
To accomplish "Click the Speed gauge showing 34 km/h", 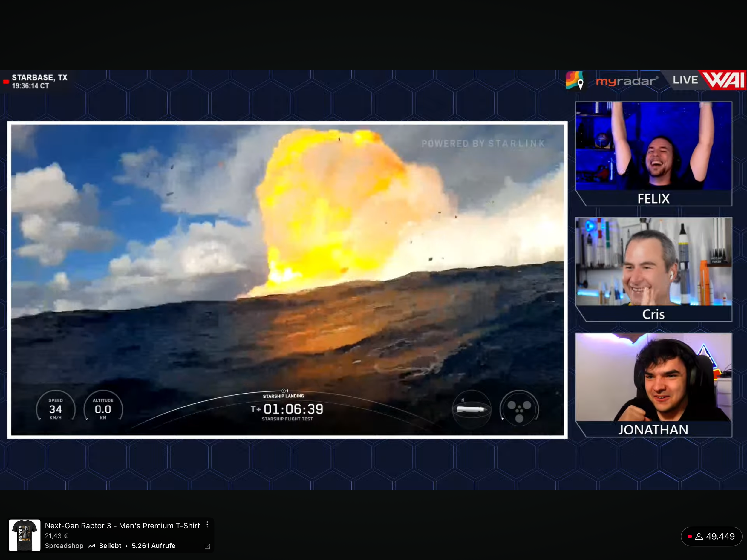I will point(55,409).
